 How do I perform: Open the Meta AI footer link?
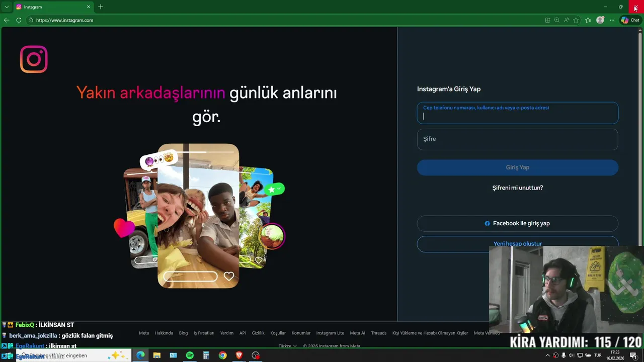tap(357, 333)
